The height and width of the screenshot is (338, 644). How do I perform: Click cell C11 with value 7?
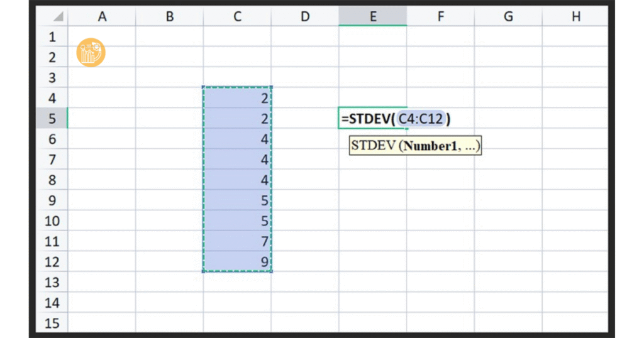click(237, 241)
